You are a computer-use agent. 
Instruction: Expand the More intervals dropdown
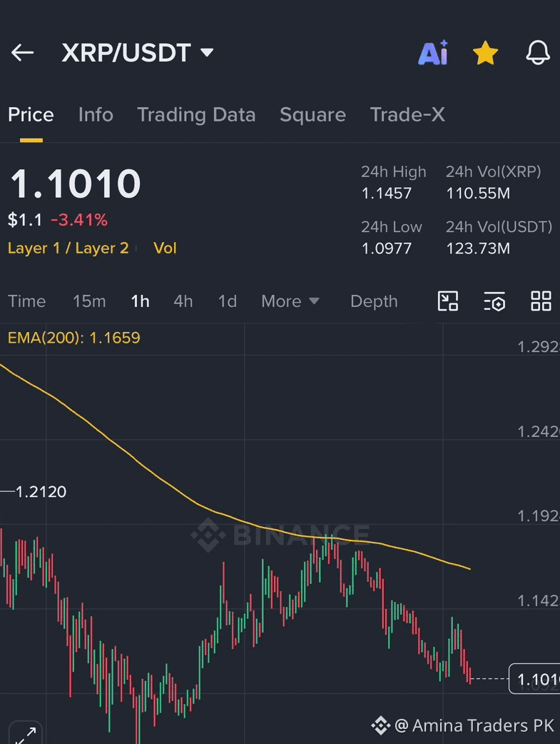coord(290,301)
